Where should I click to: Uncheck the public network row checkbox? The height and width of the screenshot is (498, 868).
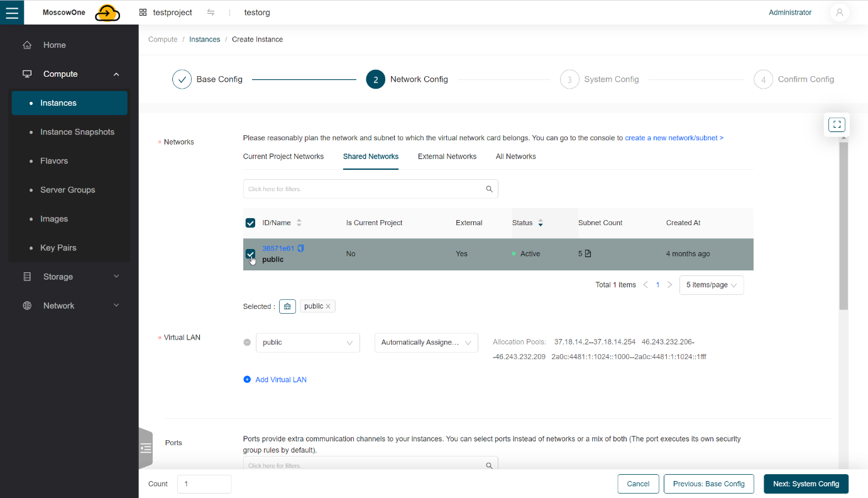click(x=250, y=253)
